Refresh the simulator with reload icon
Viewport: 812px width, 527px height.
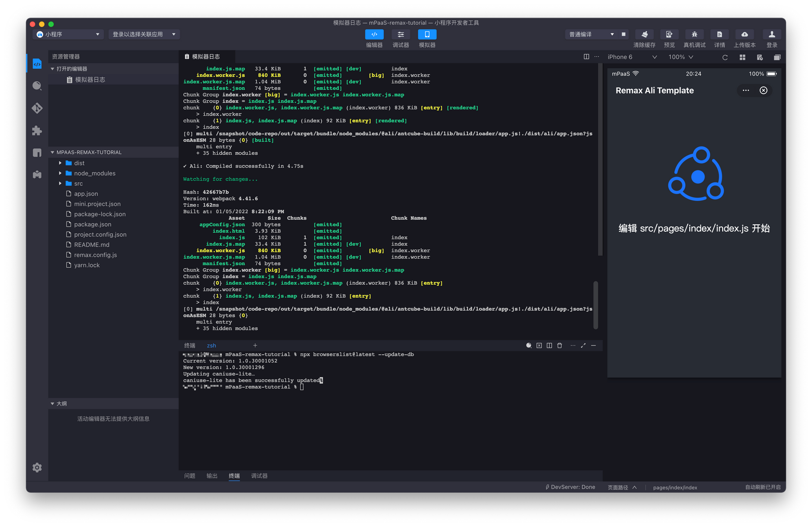coord(725,57)
